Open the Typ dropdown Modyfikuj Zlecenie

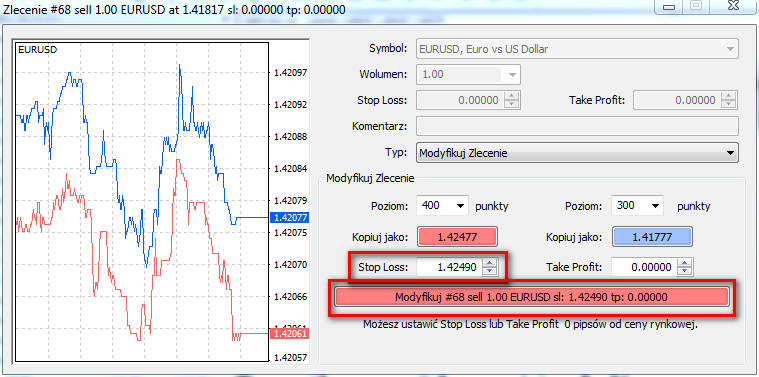577,153
